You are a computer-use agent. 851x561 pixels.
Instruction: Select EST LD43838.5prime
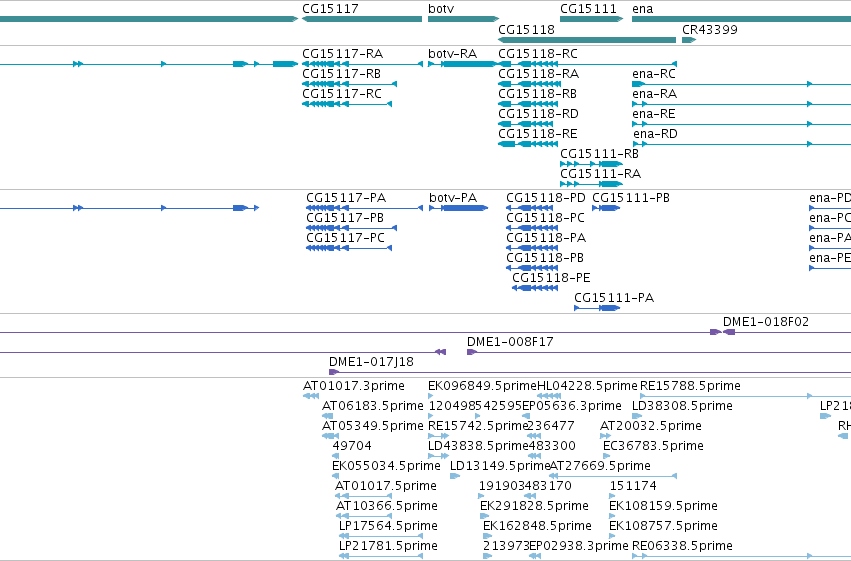coord(478,447)
